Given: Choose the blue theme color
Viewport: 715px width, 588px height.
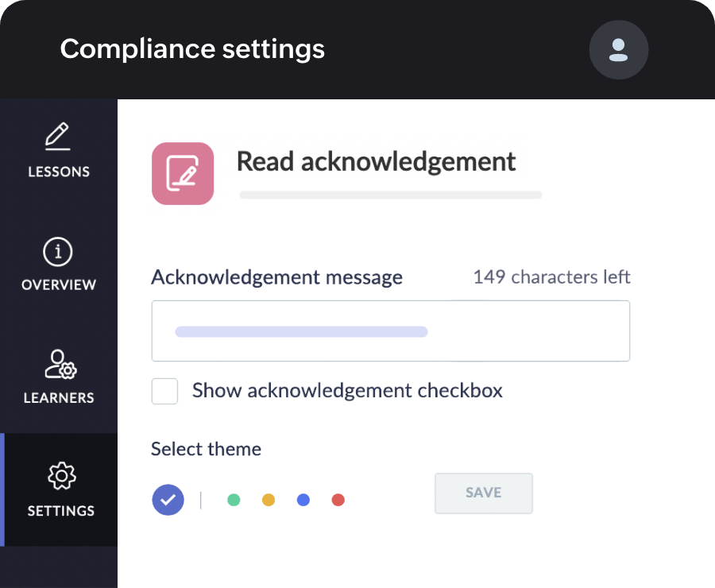Looking at the screenshot, I should (x=303, y=500).
